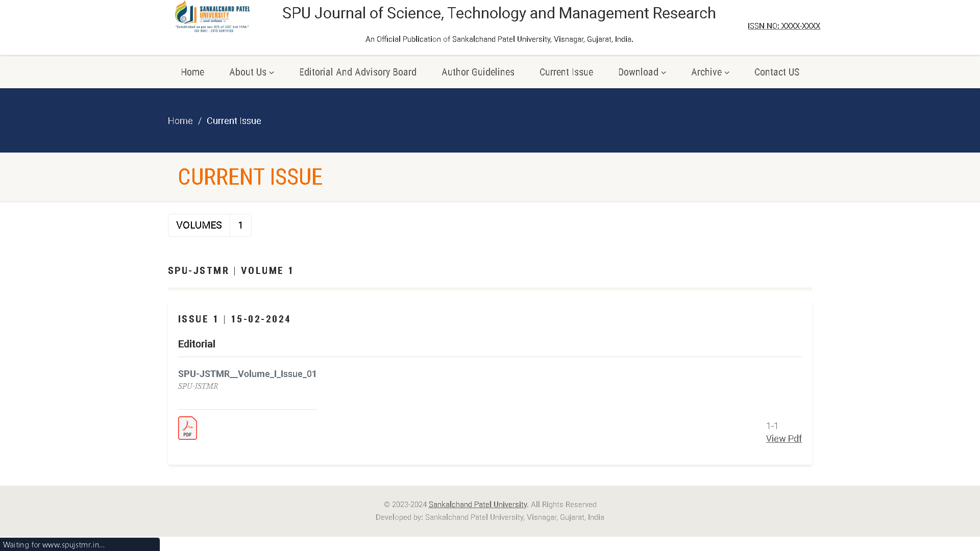Select volume 1 tab button

[x=240, y=225]
